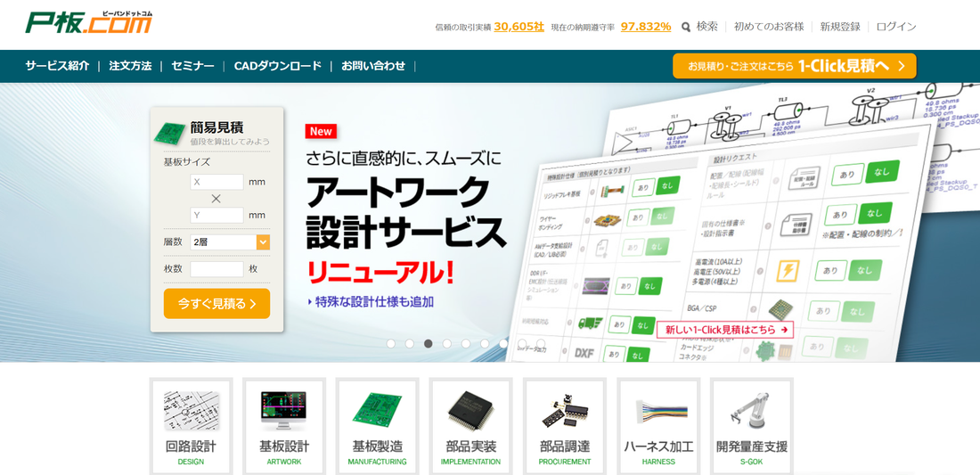980x475 pixels.
Task: Open the CADダウンロード menu item
Action: coord(277,66)
